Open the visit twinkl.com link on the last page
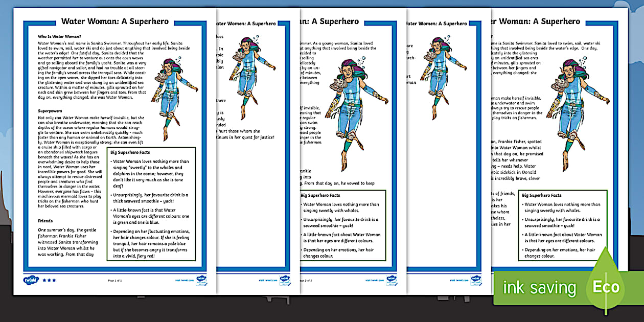644x322 pixels. pyautogui.click(x=459, y=281)
